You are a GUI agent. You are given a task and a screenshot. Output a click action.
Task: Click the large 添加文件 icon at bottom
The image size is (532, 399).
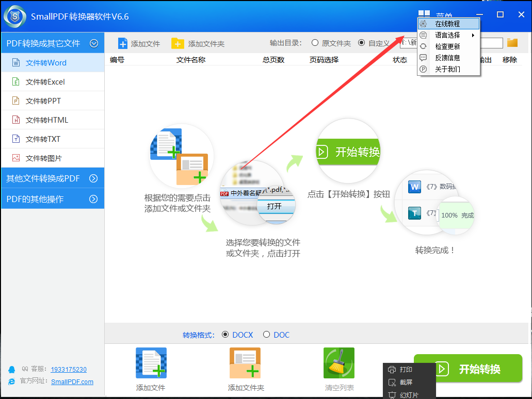click(x=151, y=363)
